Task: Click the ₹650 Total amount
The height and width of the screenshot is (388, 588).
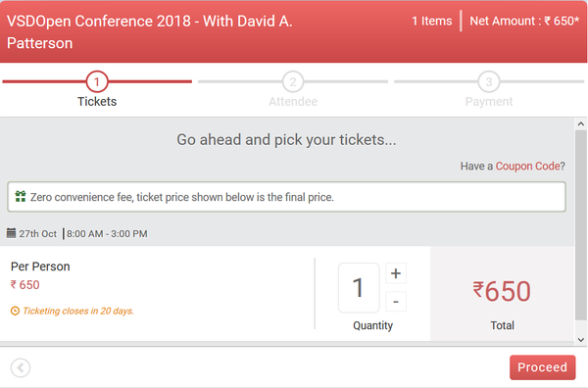Action: 502,291
